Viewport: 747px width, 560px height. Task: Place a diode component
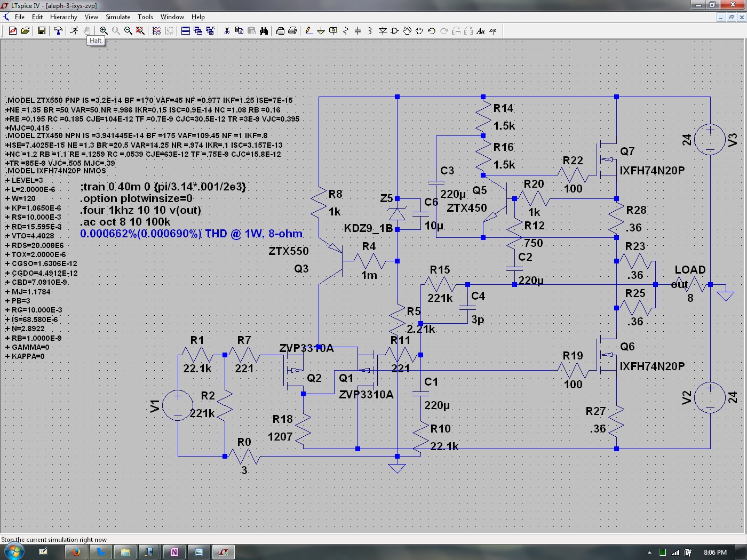383,31
